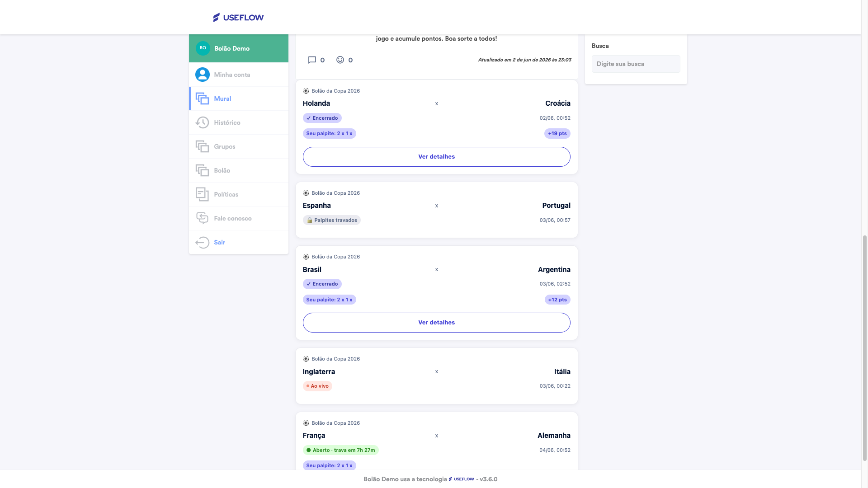This screenshot has width=868, height=488.
Task: Click the Mural sidebar icon
Action: (x=203, y=99)
